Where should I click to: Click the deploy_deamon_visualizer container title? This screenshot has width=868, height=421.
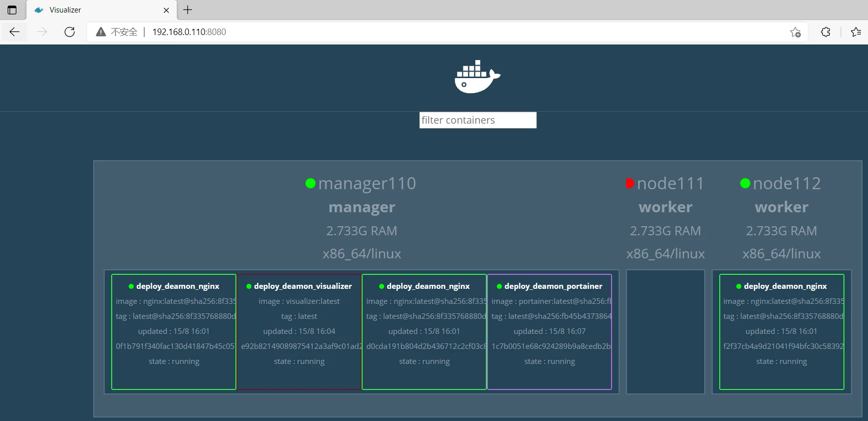pos(303,286)
